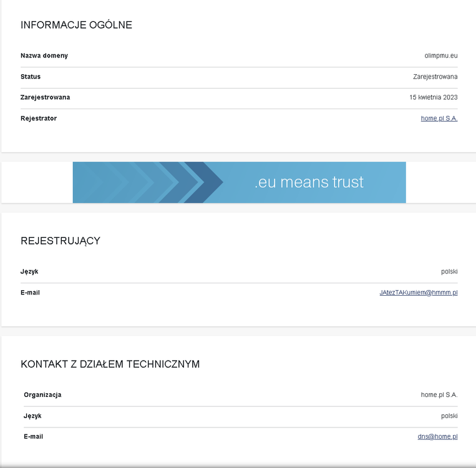Click the 'Status' row label
476x468 pixels.
[x=31, y=77]
